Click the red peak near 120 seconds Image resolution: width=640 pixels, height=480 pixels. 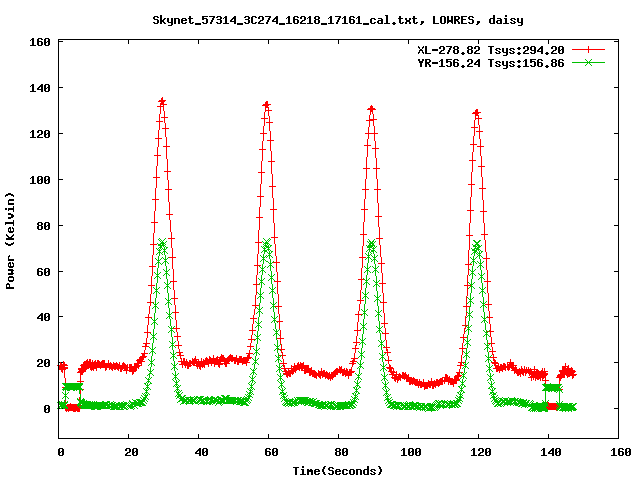click(x=476, y=113)
